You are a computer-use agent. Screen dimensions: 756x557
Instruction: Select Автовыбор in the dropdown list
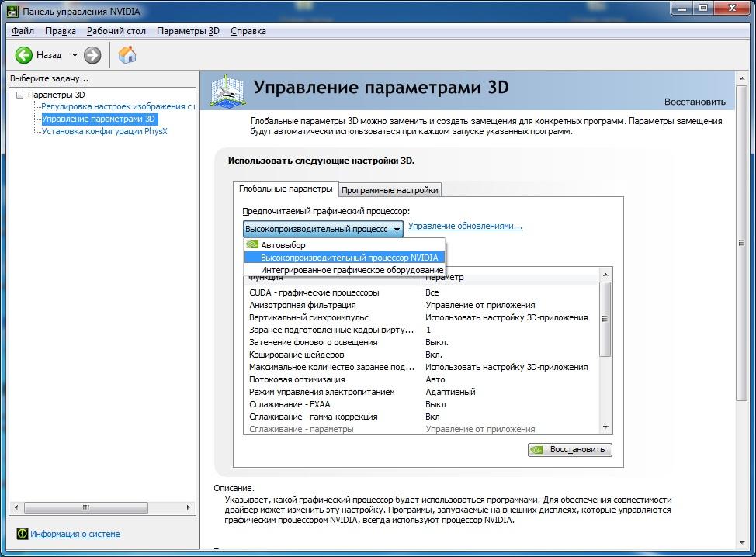(345, 245)
